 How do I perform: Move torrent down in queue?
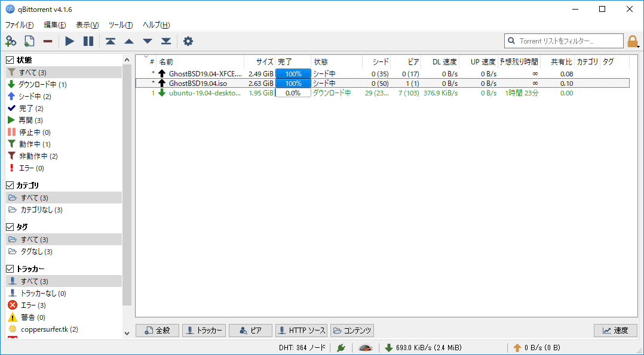tap(148, 41)
